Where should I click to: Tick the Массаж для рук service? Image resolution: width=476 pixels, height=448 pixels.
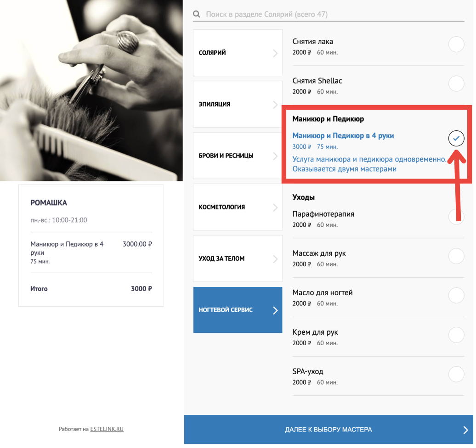(456, 256)
